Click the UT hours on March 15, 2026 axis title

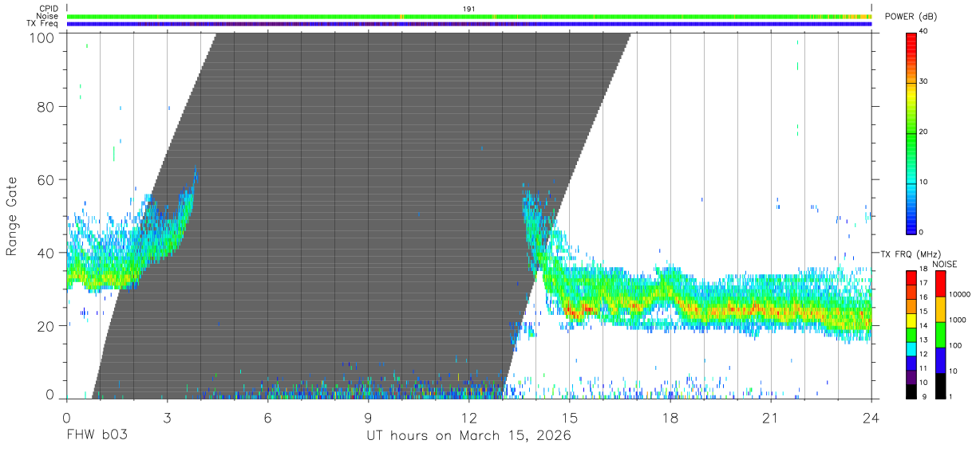[469, 436]
